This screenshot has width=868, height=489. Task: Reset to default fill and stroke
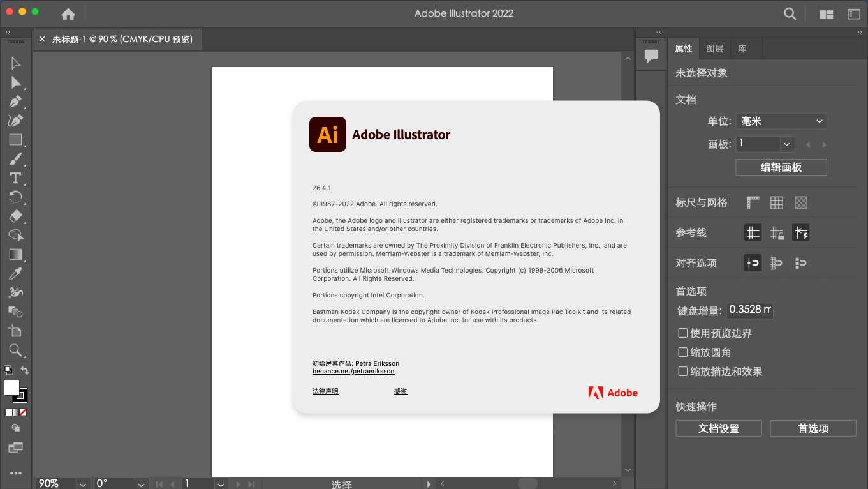(x=8, y=370)
